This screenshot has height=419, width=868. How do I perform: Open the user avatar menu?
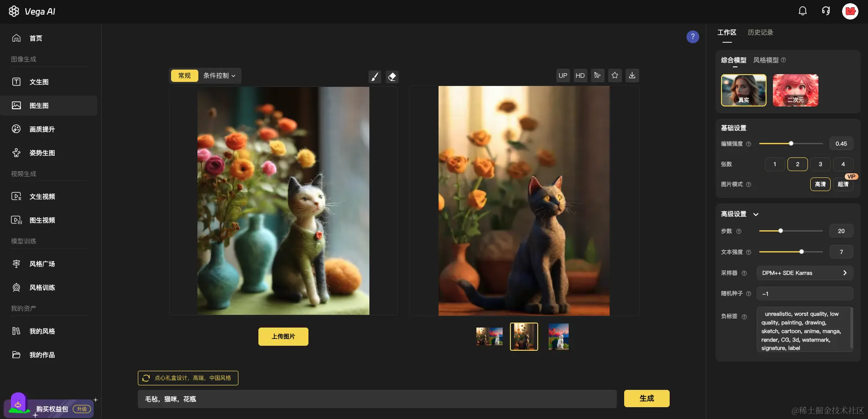[850, 11]
